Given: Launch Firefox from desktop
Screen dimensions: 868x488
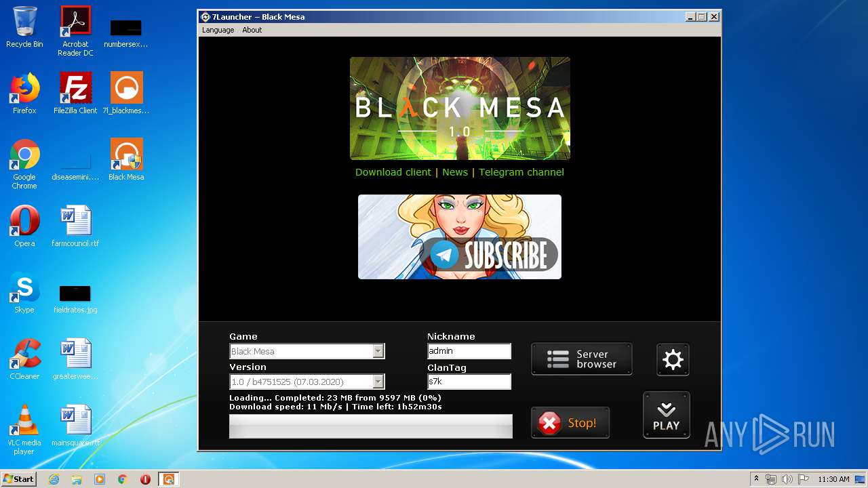Looking at the screenshot, I should click(x=24, y=94).
